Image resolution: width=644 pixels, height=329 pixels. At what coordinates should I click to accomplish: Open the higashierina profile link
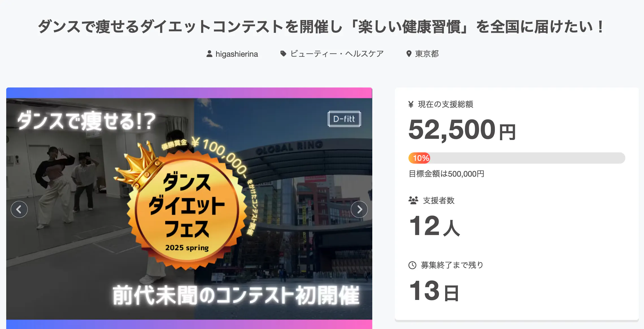(236, 54)
